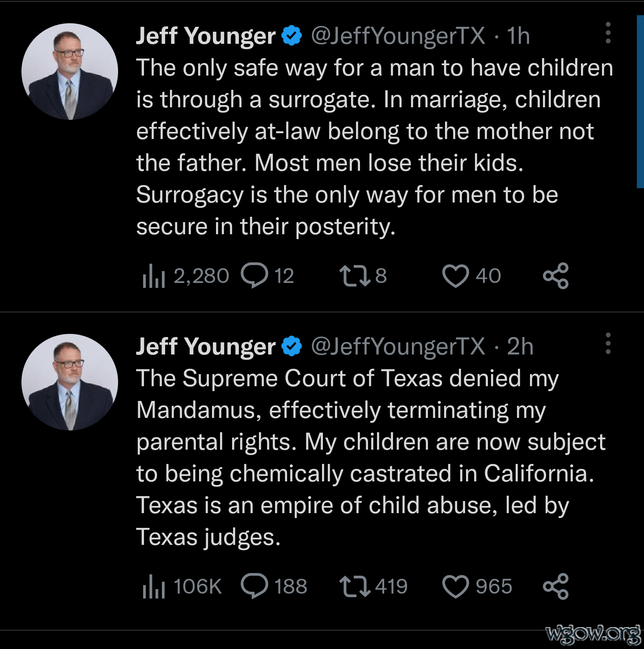The width and height of the screenshot is (644, 649).
Task: Click Jeff Younger name on first tweet
Action: (206, 36)
